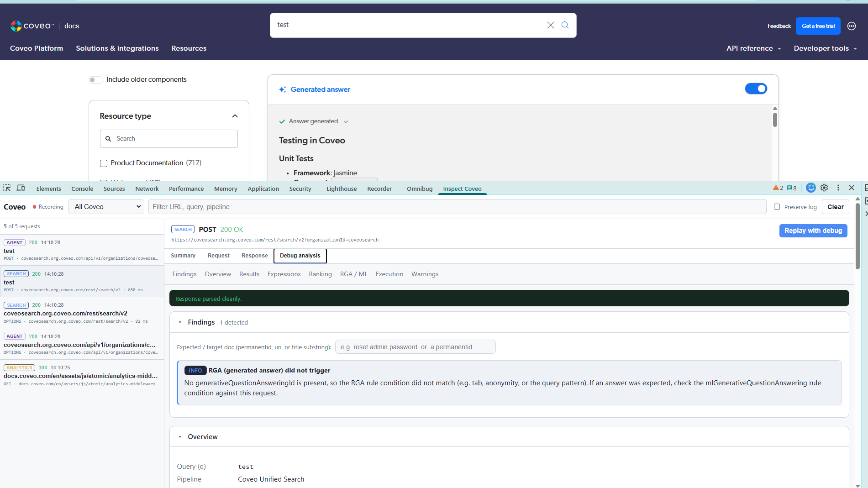The image size is (868, 488).
Task: Clear the search box with the X icon
Action: pyautogui.click(x=551, y=25)
